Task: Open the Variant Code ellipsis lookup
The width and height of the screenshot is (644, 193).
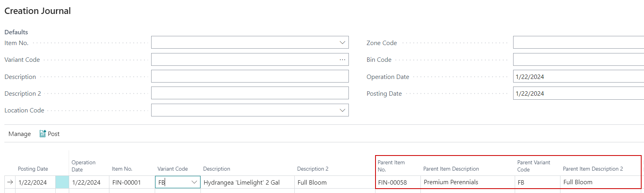Action: tap(342, 60)
